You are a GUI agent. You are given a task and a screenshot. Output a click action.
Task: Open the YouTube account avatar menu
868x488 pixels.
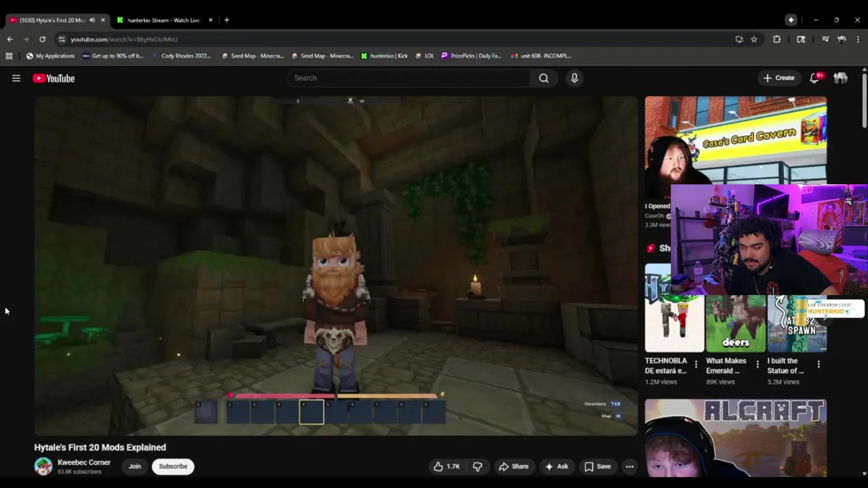841,78
